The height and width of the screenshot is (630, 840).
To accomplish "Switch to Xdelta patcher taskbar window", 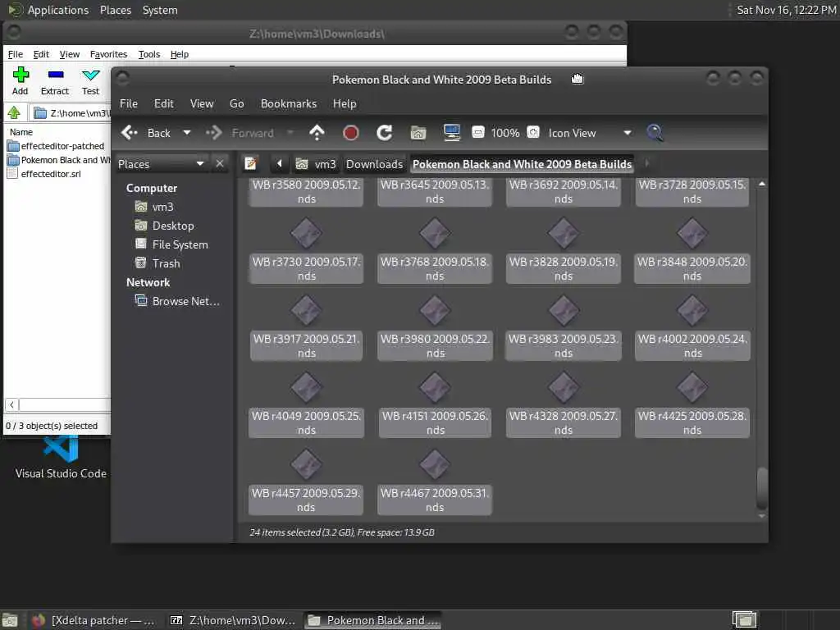I will tap(94, 620).
